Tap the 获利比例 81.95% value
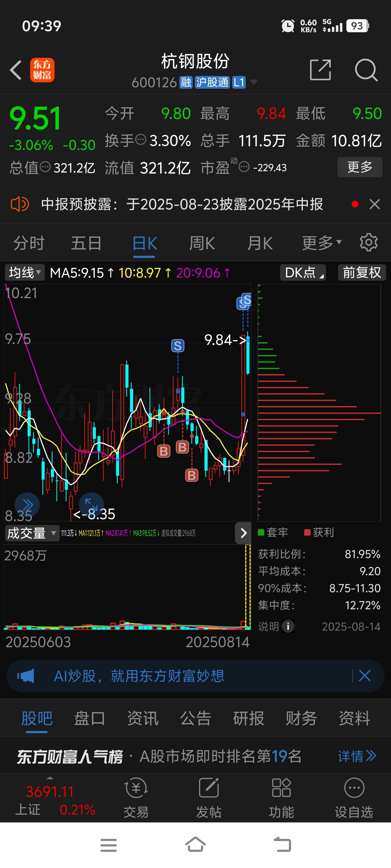391x868 pixels. coord(362,554)
